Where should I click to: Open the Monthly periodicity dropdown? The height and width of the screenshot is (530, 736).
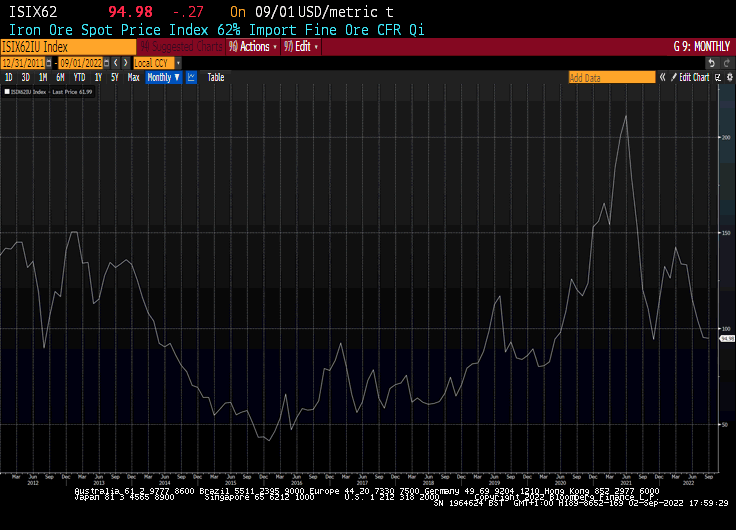point(163,77)
